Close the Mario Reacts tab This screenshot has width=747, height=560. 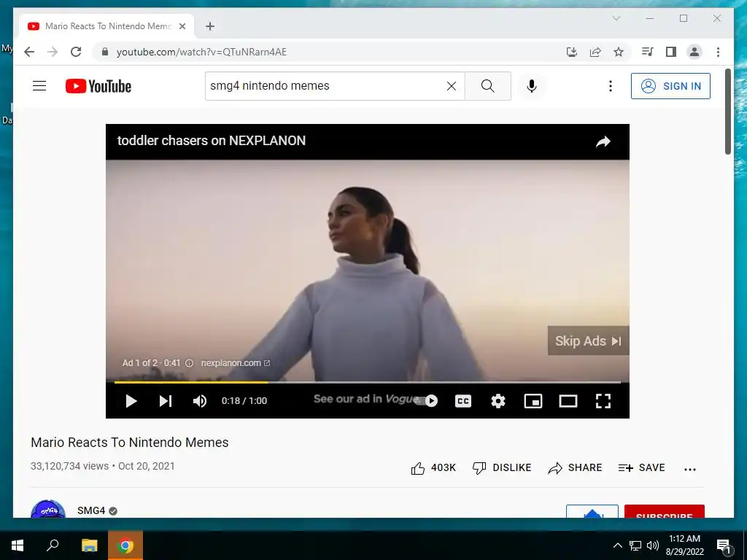[x=182, y=26]
